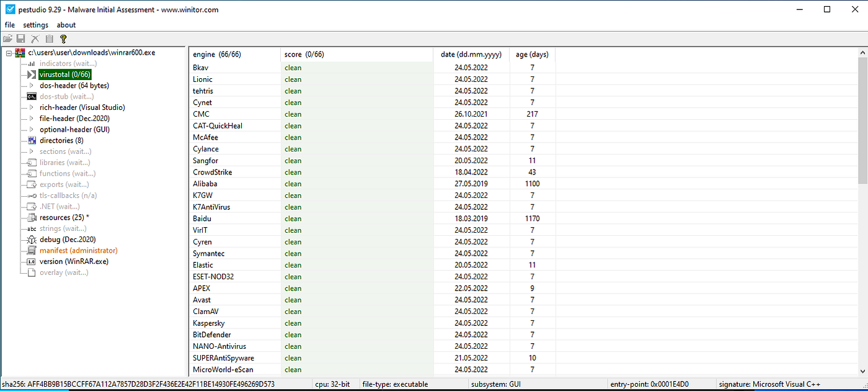
Task: Click the abc icon beside strings
Action: pyautogui.click(x=32, y=228)
